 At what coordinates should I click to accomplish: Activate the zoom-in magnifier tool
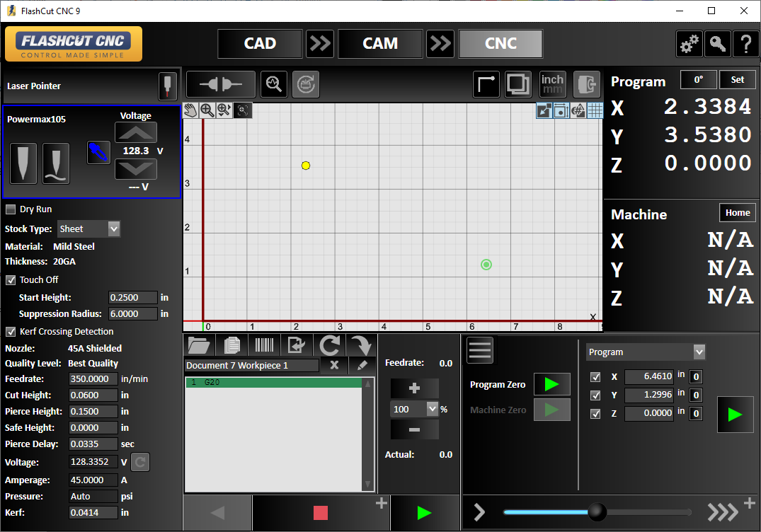[206, 110]
